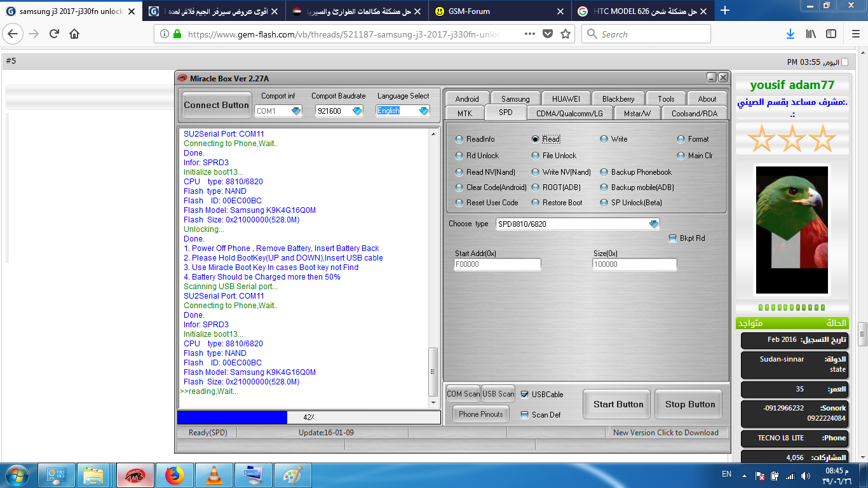Screen dimensions: 868x488
Task: Click the Start Button
Action: 618,404
